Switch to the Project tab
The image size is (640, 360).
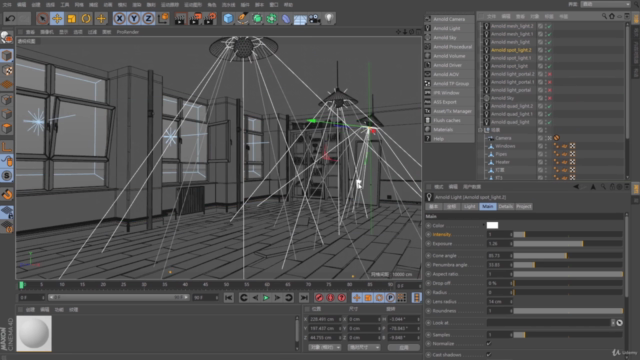tap(524, 207)
